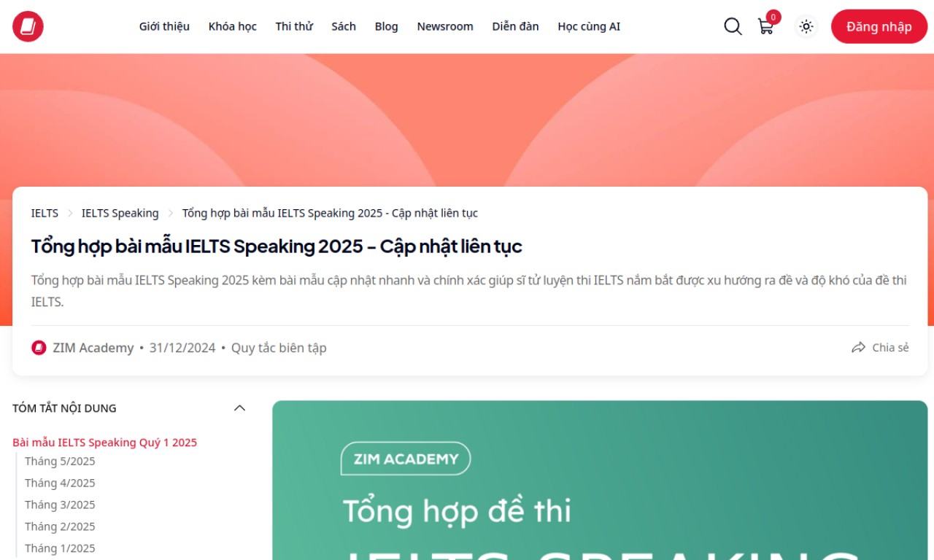934x560 pixels.
Task: Open the Blog menu item
Action: tap(387, 26)
